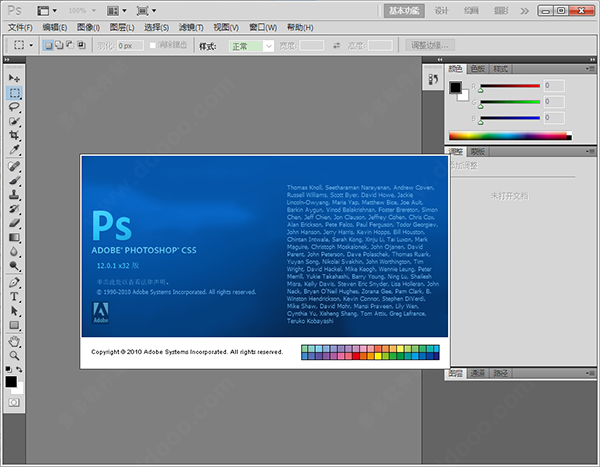Image resolution: width=600 pixels, height=467 pixels.
Task: Switch to the 蒙版 masks tab
Action: 478,152
